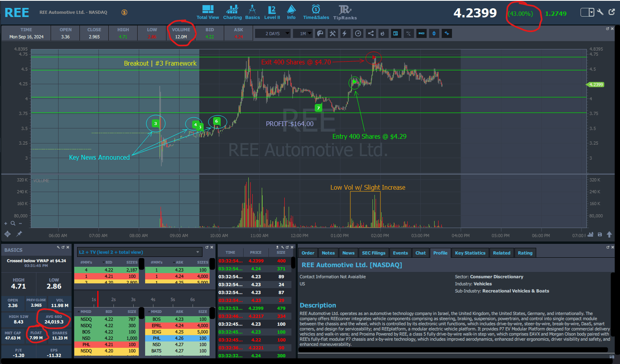Click the bar-chart icon left of the chart save icon
620x364 pixels.
[x=591, y=234]
